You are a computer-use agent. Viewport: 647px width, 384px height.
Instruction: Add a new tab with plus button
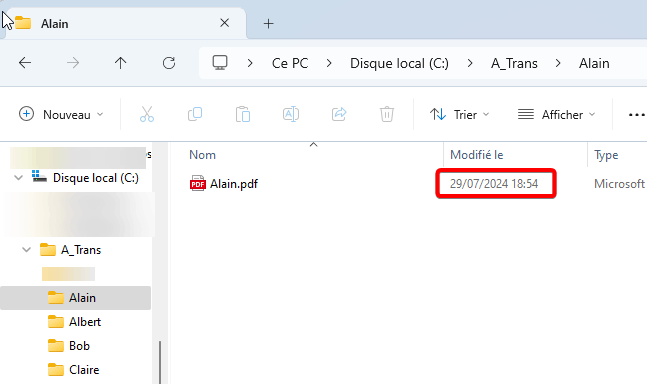pyautogui.click(x=269, y=24)
